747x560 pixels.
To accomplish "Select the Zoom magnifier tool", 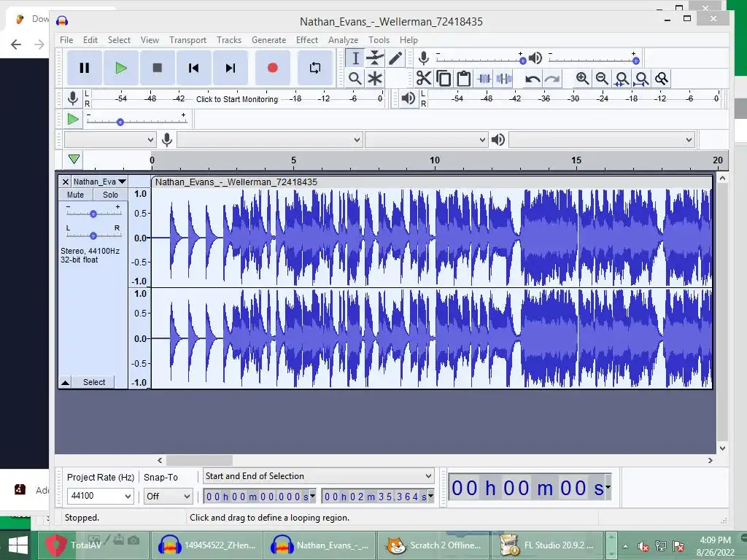I will click(x=355, y=79).
